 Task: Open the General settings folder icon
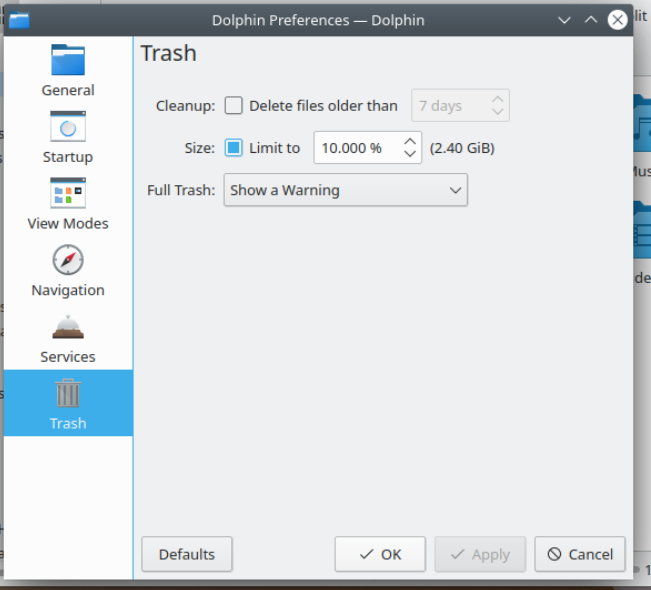click(68, 60)
